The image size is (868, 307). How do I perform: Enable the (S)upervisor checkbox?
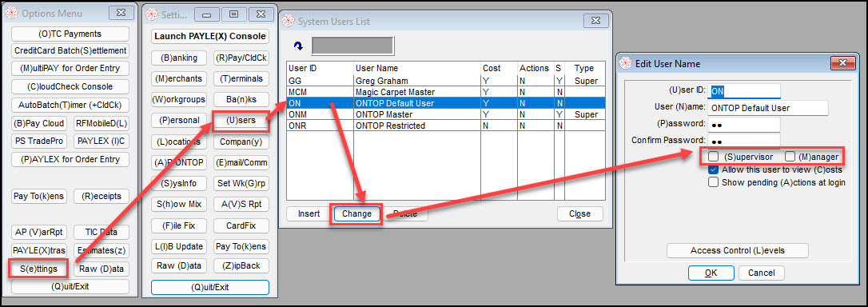714,157
